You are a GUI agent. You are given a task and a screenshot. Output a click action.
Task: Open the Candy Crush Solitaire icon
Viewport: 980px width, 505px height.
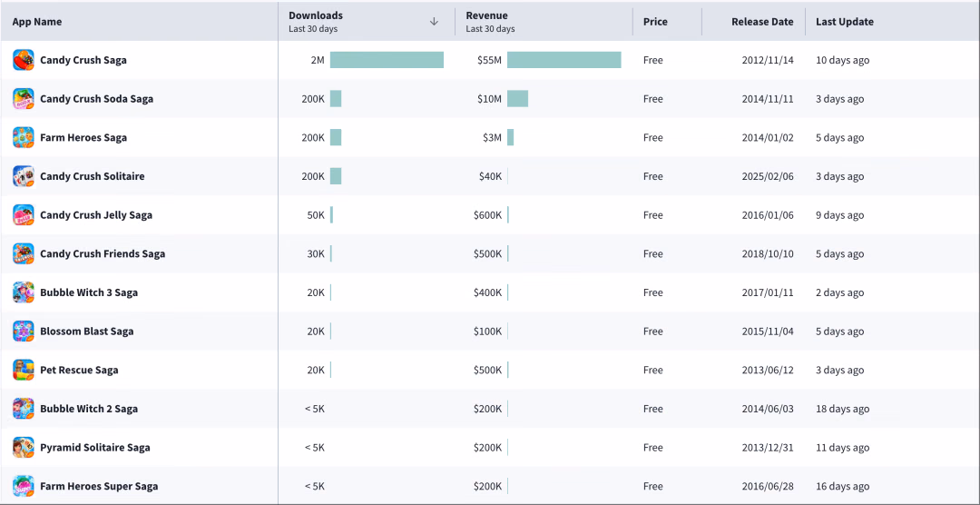pos(23,176)
